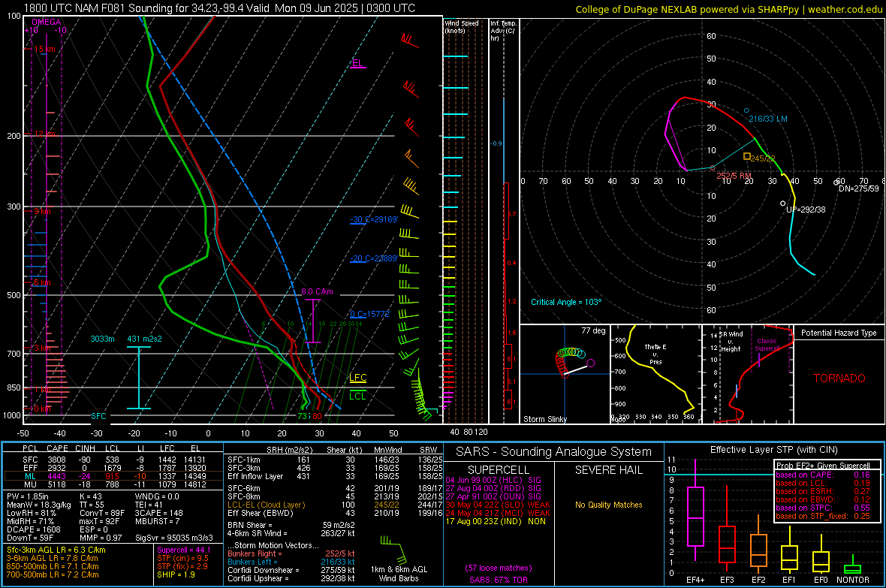Click the magenta "EL" marker on the skew-T
The width and height of the screenshot is (886, 588).
357,63
